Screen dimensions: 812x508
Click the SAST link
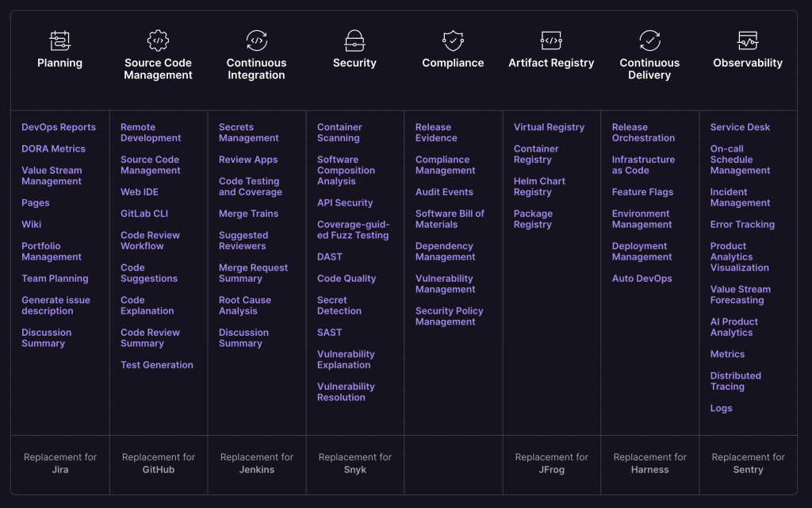pyautogui.click(x=329, y=333)
